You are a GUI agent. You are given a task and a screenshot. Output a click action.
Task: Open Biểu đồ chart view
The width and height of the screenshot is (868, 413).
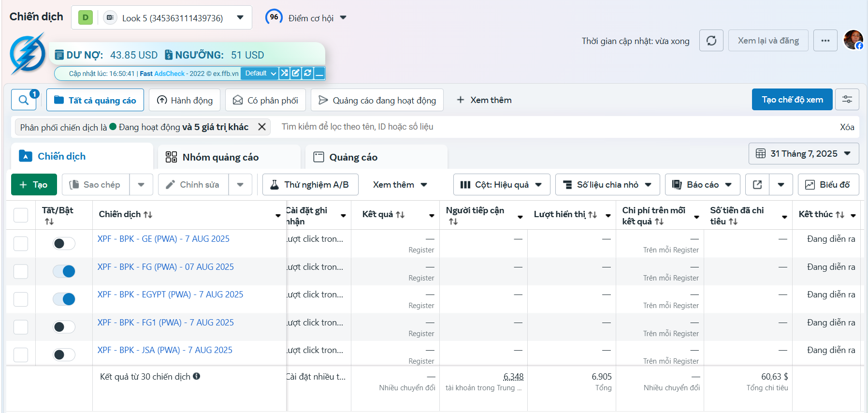828,185
